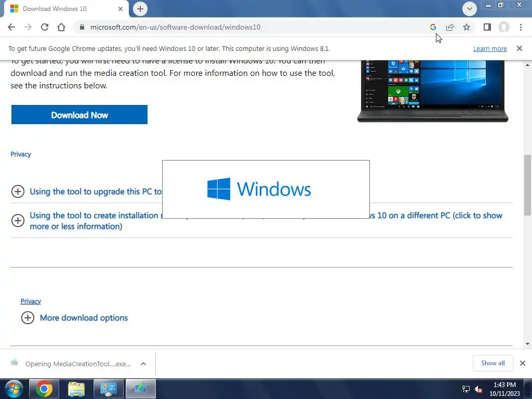This screenshot has width=532, height=399.
Task: Open the Chrome side panel
Action: [x=487, y=27]
